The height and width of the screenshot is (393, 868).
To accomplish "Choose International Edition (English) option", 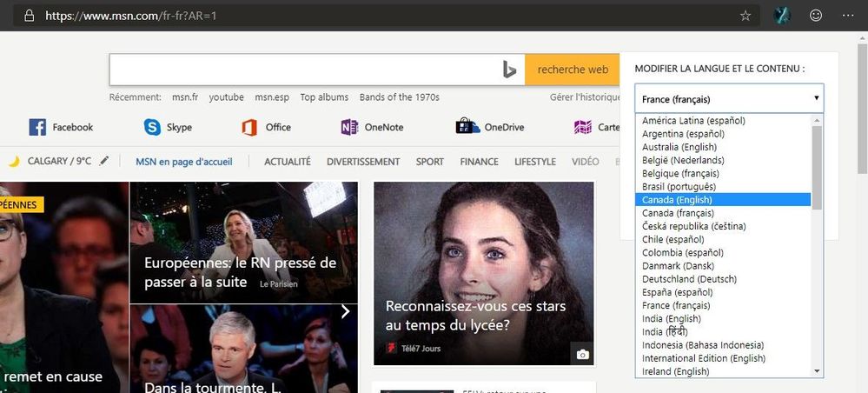I will (x=723, y=358).
